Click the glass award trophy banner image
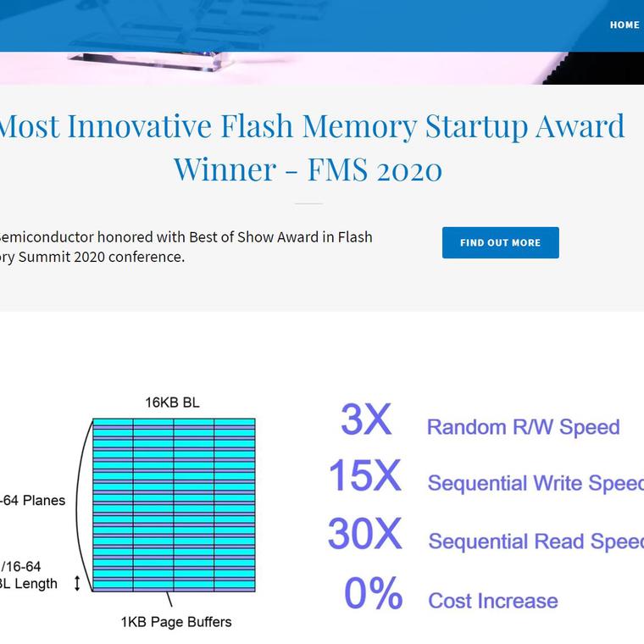Screen dimensions: 644x644 tap(322, 42)
